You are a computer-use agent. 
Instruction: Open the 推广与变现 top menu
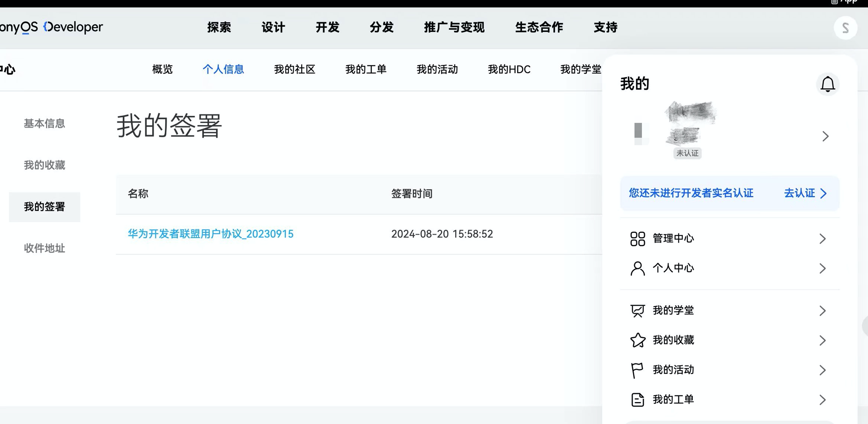(454, 27)
